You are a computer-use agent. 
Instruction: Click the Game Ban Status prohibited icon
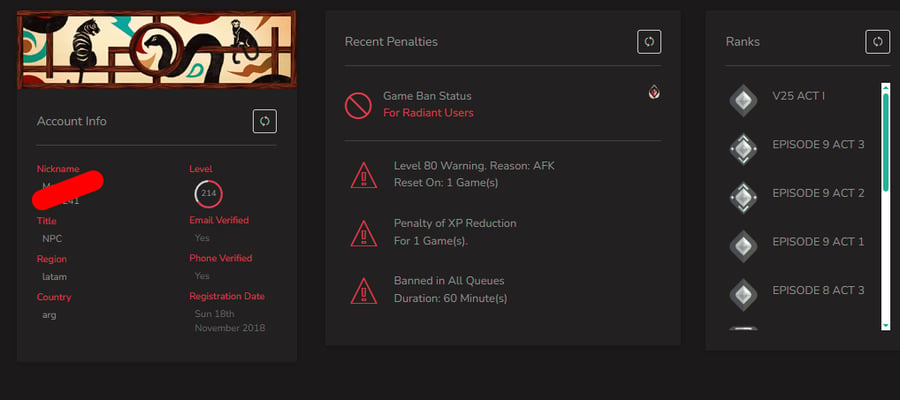pyautogui.click(x=358, y=106)
